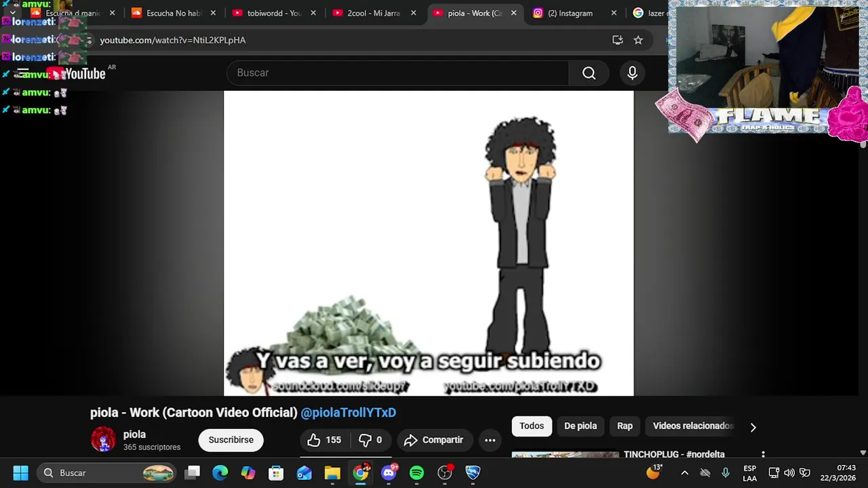Close the 'piola - Work' tab
The image size is (868, 488).
(513, 13)
